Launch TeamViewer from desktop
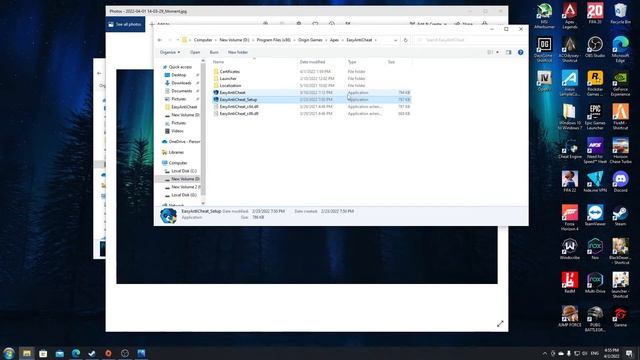Screen dimensions: 640x360 tap(595, 214)
